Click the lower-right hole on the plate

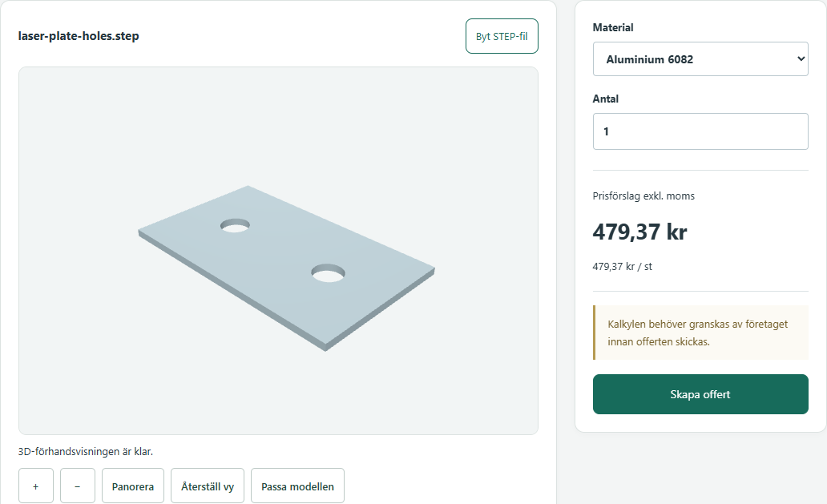click(x=328, y=273)
